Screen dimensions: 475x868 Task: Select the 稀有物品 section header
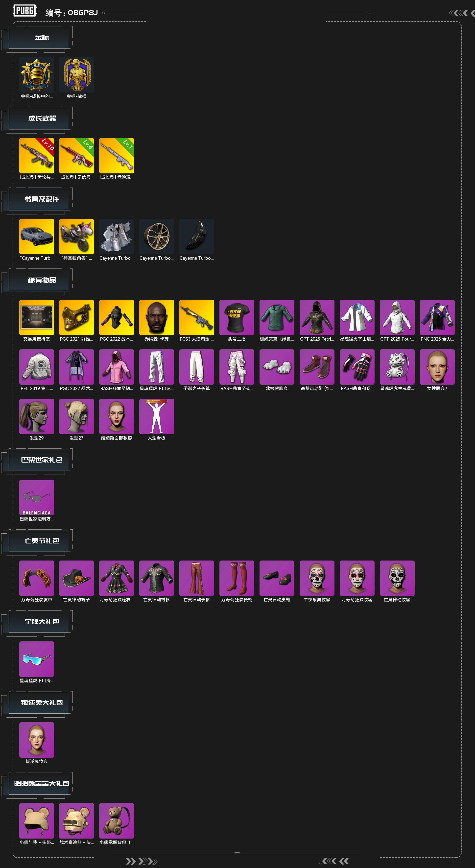click(42, 280)
